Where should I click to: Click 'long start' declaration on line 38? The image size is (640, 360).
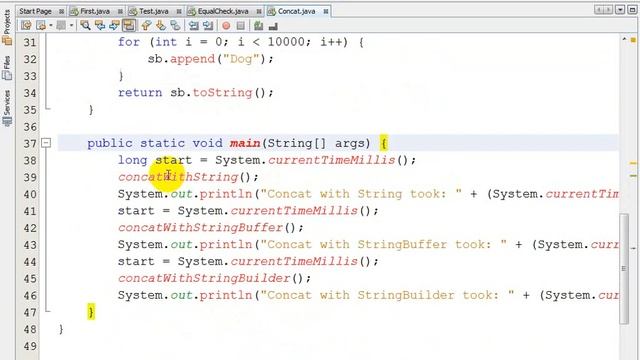click(155, 160)
